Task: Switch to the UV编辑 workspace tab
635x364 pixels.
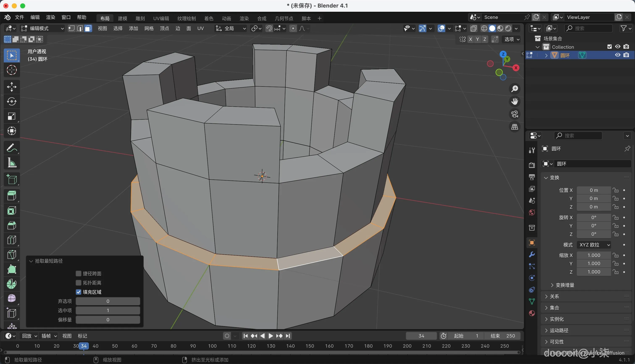Action: pos(161,18)
